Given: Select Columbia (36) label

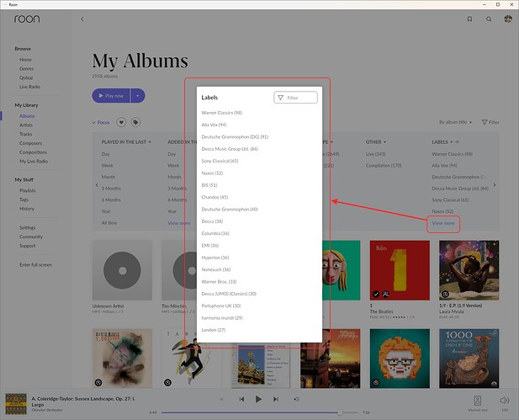Looking at the screenshot, I should (215, 233).
